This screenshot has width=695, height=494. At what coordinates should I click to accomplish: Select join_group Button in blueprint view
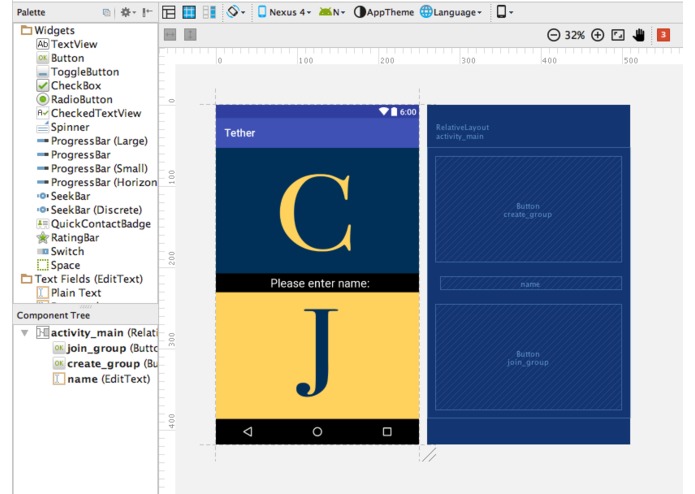point(528,358)
